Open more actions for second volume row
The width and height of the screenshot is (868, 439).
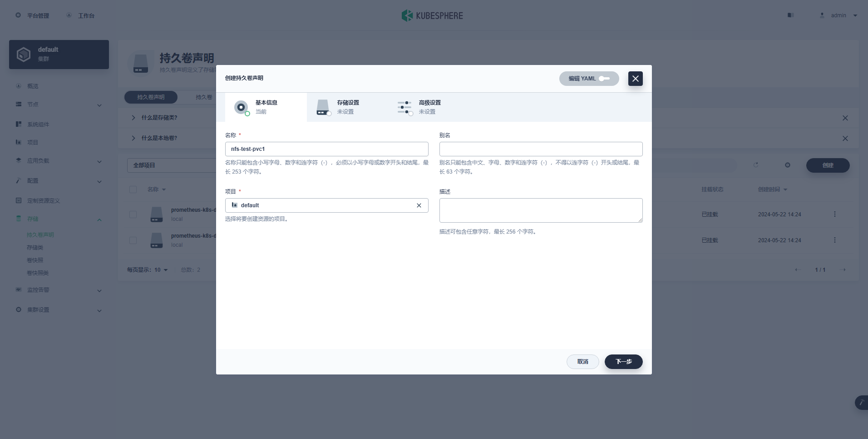834,240
